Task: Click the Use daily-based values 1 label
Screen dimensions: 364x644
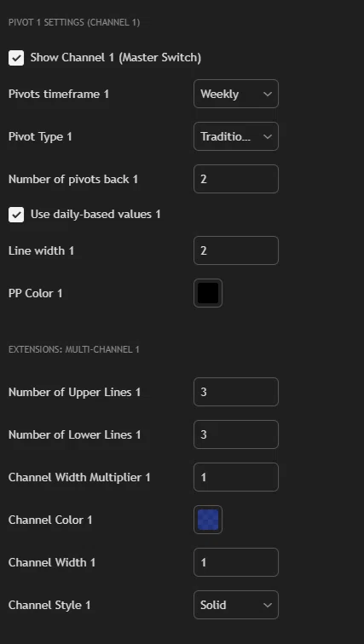Action: tap(95, 215)
